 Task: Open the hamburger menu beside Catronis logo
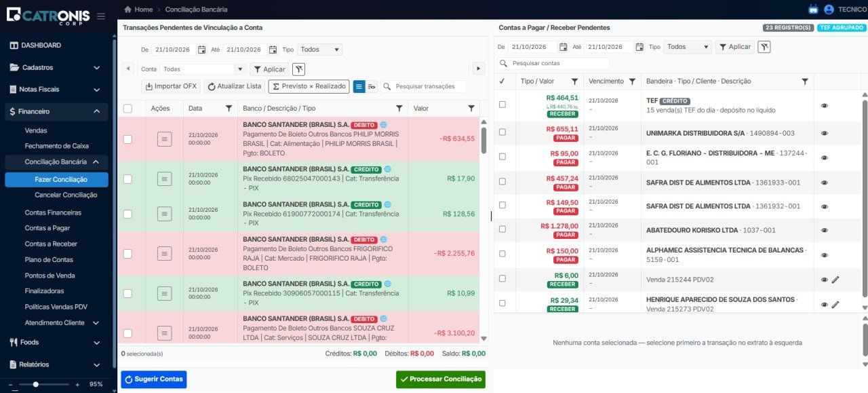coord(101,16)
